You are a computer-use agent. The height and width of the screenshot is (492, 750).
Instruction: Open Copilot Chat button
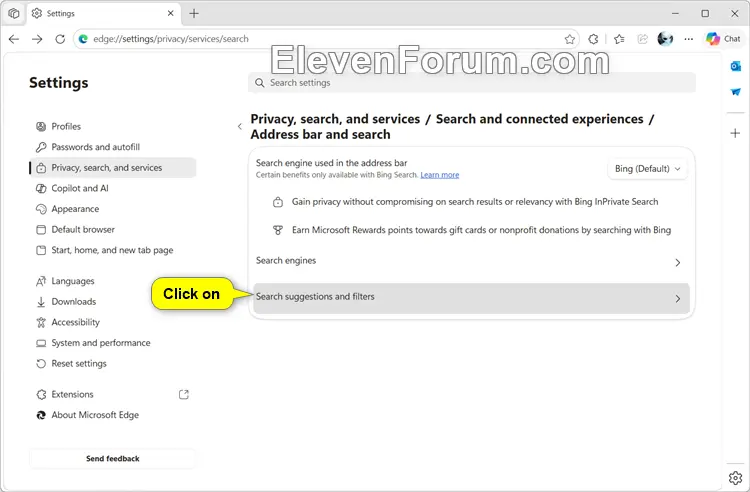tap(723, 39)
